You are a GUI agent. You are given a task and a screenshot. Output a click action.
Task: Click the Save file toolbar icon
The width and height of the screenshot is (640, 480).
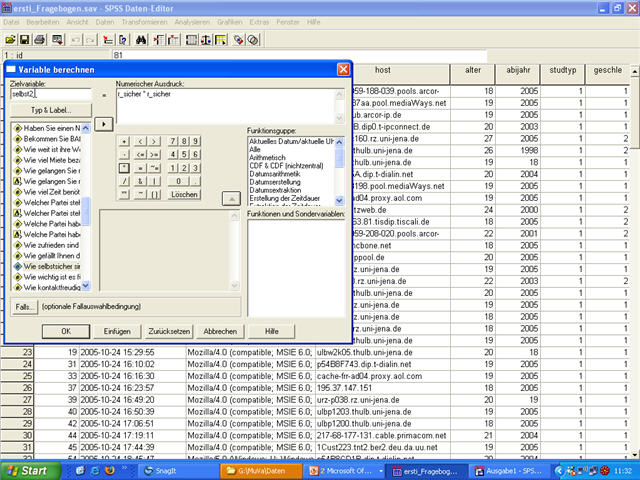[x=24, y=39]
